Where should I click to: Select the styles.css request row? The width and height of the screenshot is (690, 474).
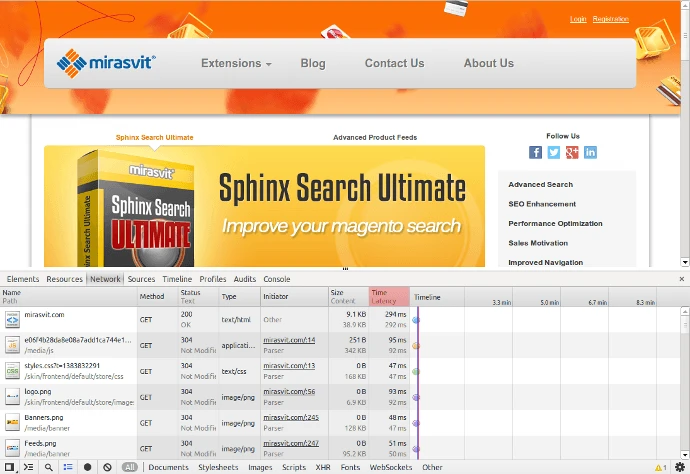click(68, 371)
